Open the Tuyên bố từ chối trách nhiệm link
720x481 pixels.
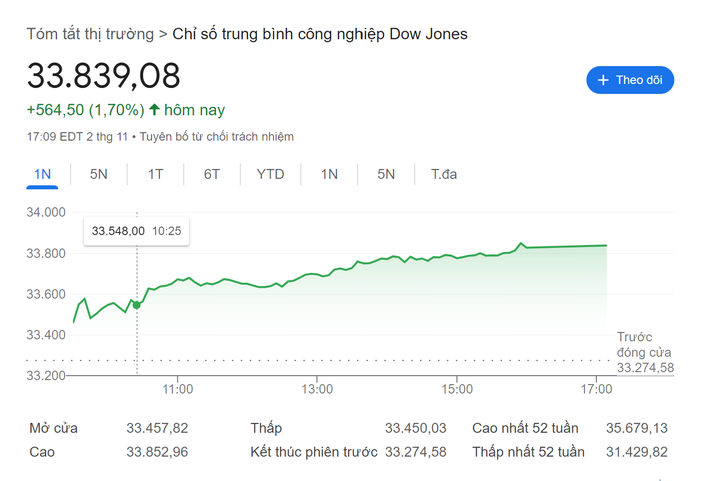coord(217,136)
